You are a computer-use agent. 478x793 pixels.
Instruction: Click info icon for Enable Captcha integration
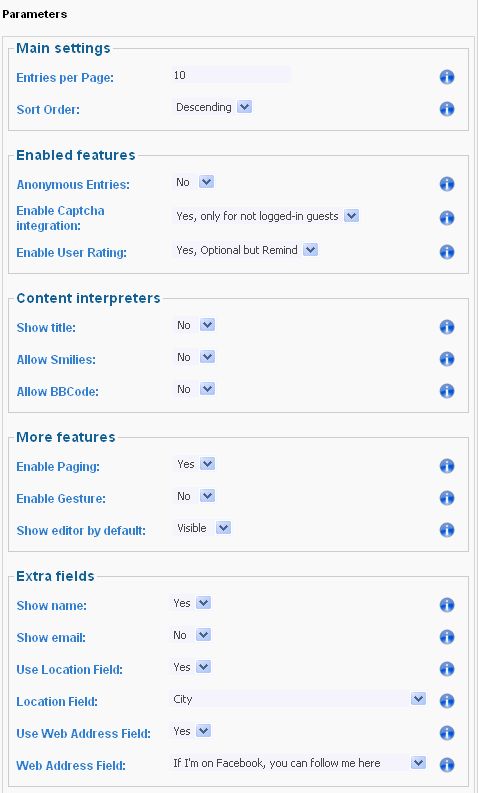pyautogui.click(x=447, y=218)
